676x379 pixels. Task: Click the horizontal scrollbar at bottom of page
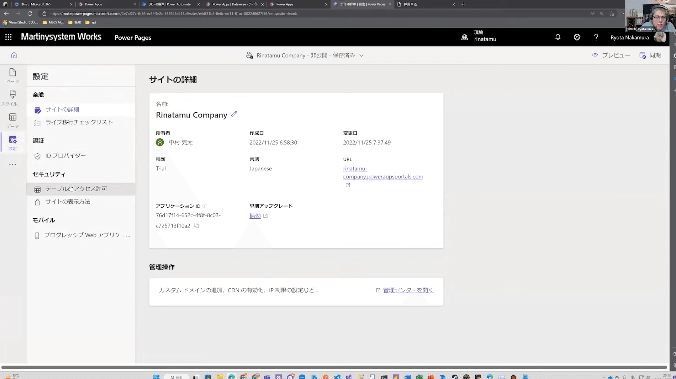pos(334,367)
